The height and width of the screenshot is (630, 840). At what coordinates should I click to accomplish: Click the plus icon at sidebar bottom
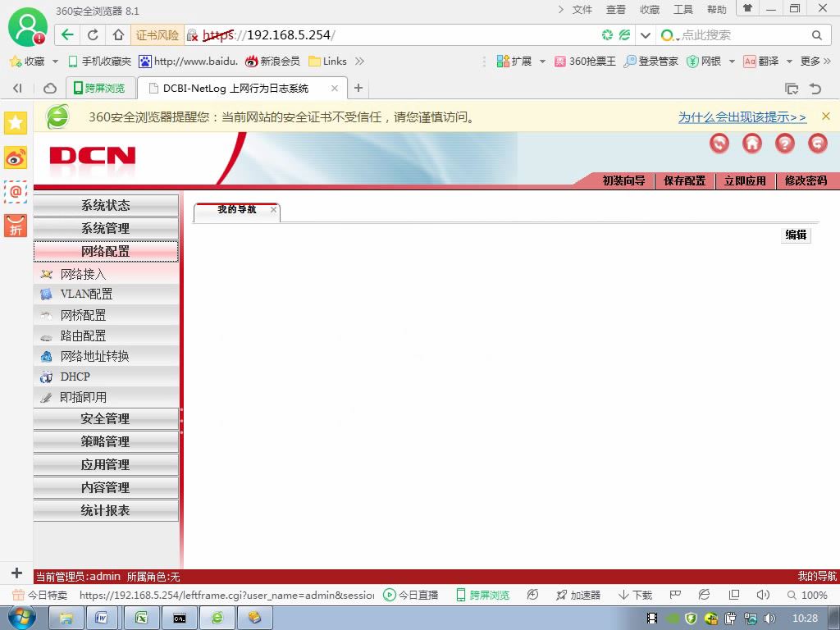16,573
